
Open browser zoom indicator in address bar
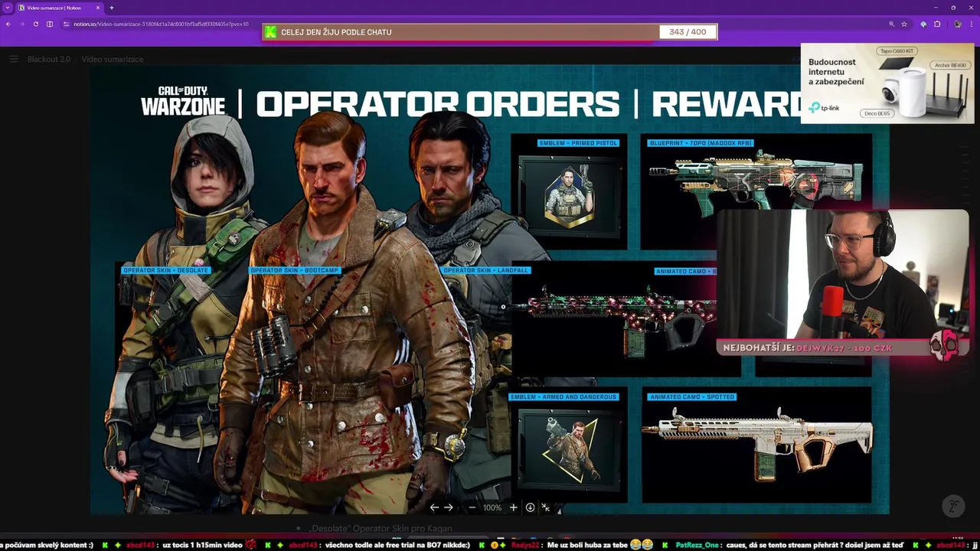(x=891, y=24)
